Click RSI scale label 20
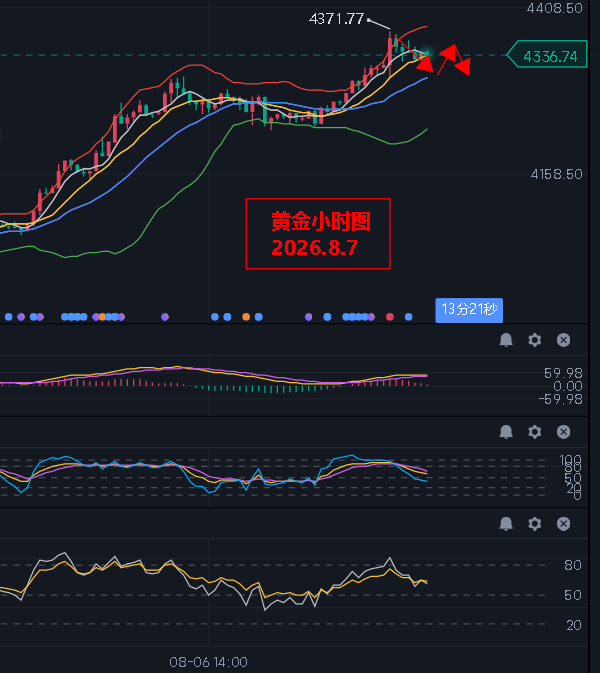This screenshot has height=673, width=600. [x=573, y=625]
